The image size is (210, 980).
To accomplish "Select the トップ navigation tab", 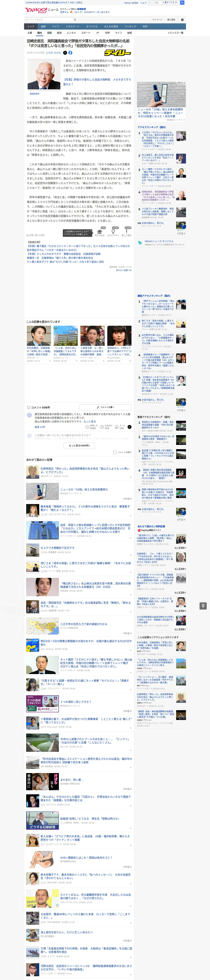I will click(x=31, y=27).
